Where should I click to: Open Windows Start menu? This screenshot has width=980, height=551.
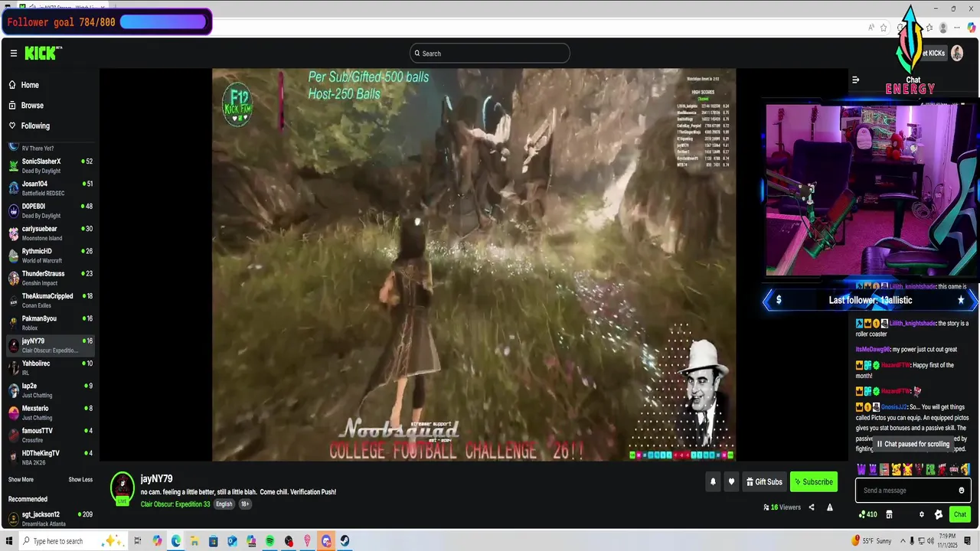[x=9, y=541]
